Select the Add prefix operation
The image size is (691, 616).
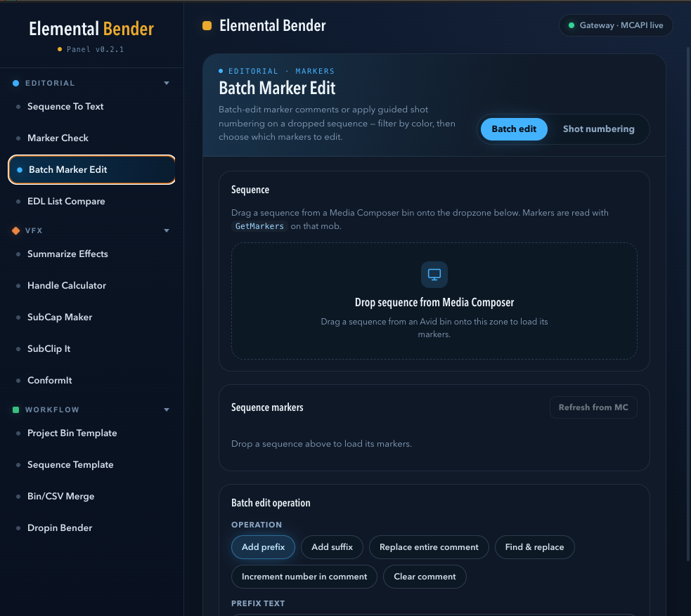pos(263,547)
